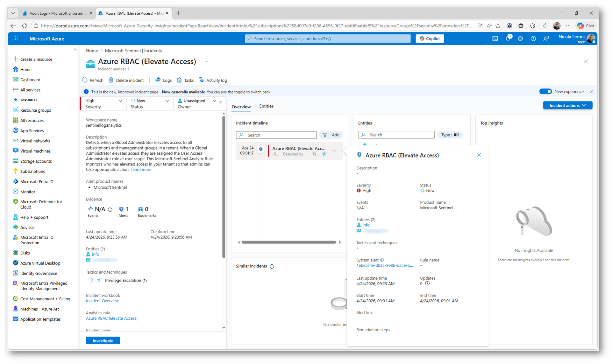Click the Refresh icon in incident toolbar
This screenshot has height=364, width=612.
point(85,80)
